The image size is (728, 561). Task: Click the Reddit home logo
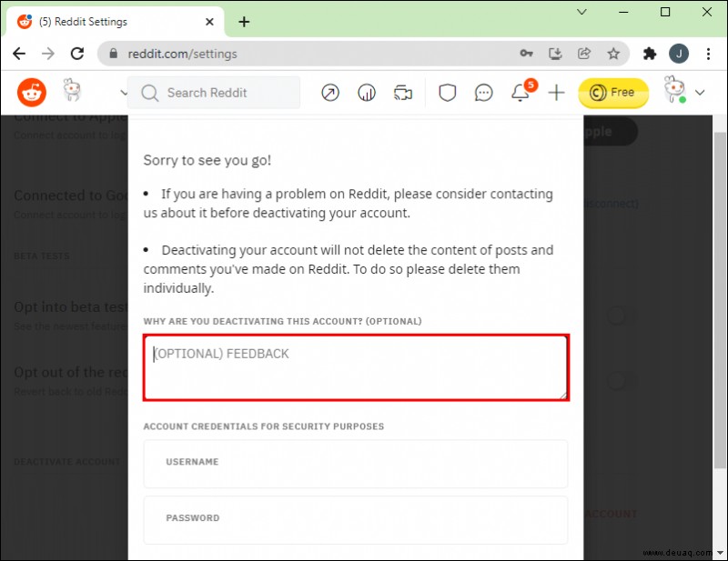32,93
